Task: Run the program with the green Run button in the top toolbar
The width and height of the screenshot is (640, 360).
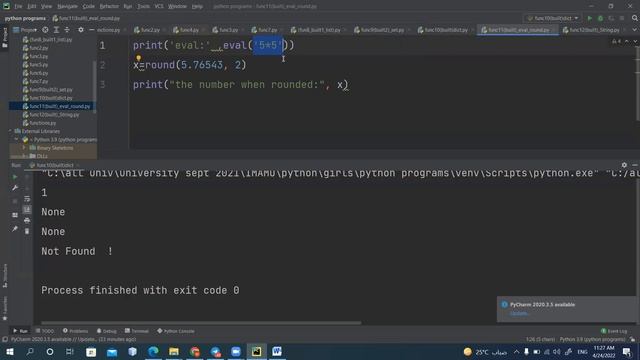Action: (589, 18)
